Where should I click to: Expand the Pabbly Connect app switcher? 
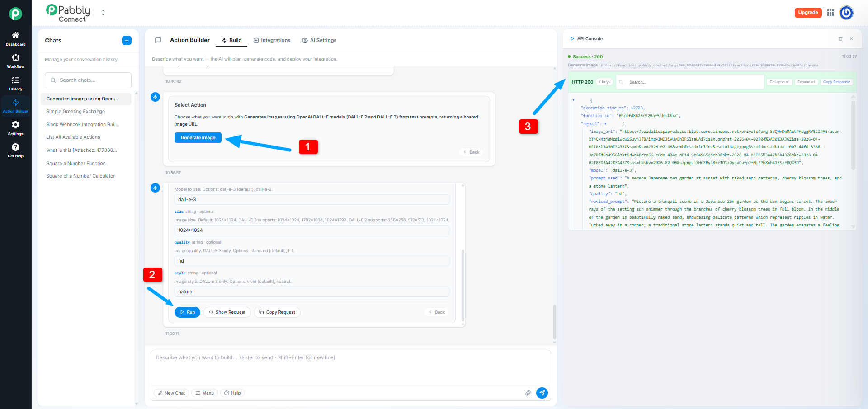(x=103, y=13)
